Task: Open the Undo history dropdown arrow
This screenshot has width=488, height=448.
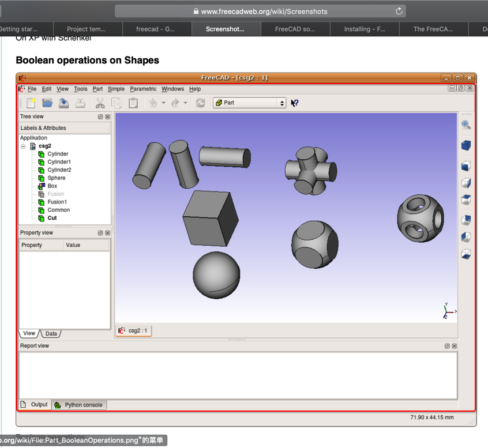Action: pos(164,103)
